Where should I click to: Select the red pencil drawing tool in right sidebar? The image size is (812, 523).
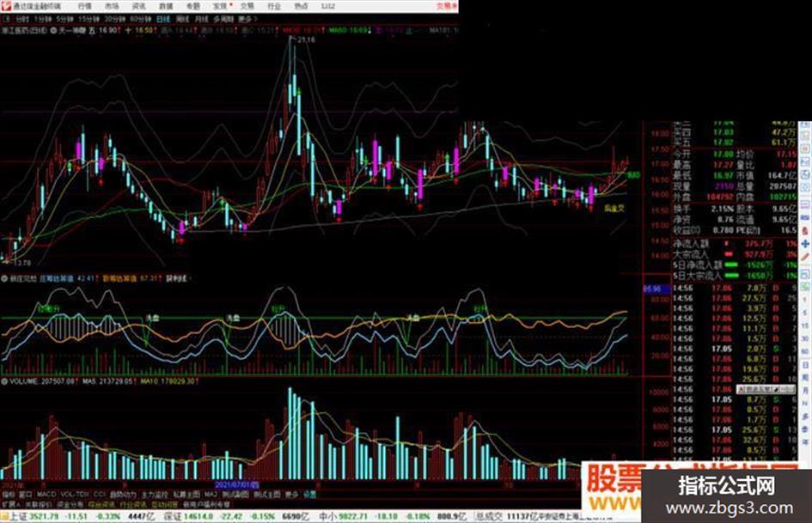pyautogui.click(x=805, y=257)
